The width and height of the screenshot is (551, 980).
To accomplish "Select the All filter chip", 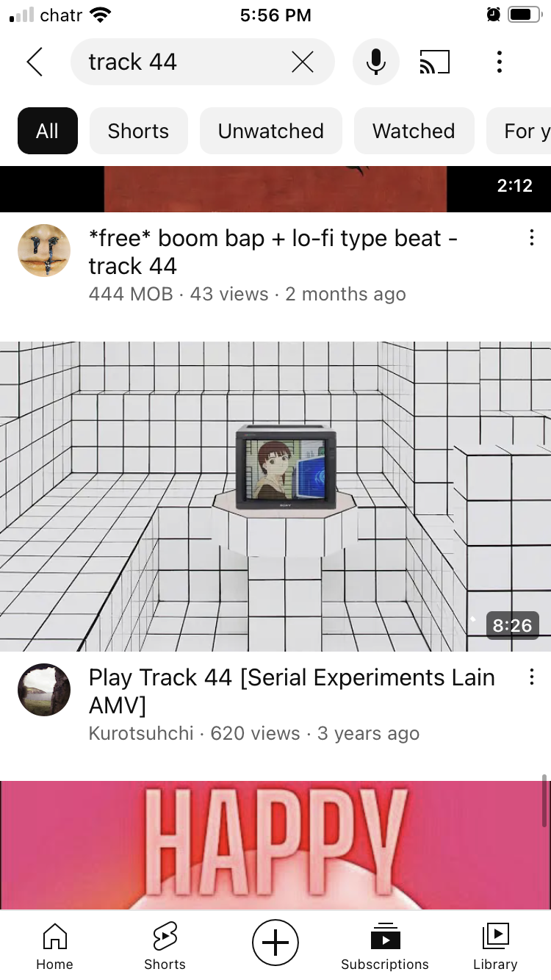I will [47, 131].
